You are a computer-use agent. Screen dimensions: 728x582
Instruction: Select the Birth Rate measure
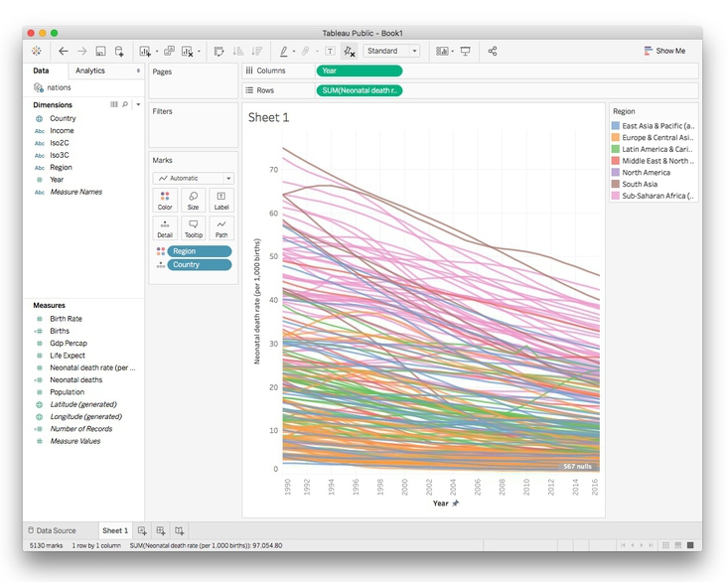tap(66, 319)
